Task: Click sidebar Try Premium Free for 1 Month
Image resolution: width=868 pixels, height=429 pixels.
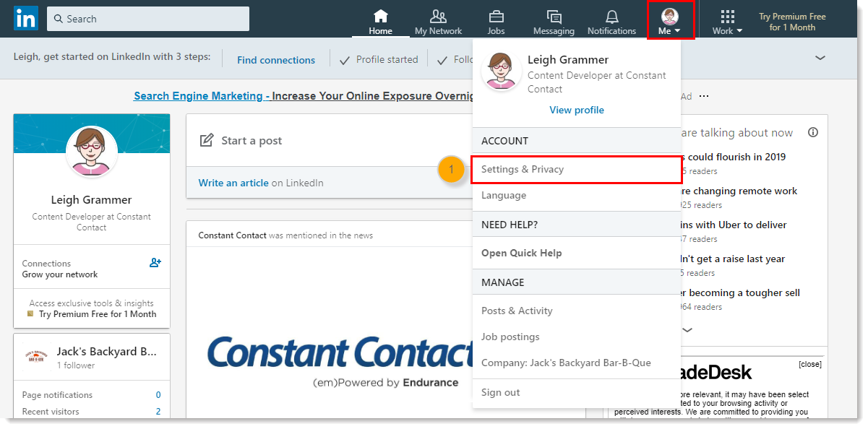Action: coord(98,314)
